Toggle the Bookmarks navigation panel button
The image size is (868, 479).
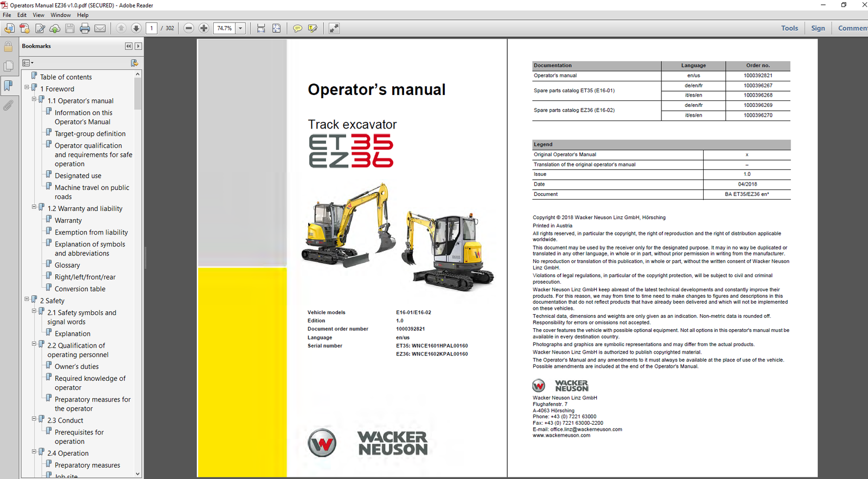[x=8, y=85]
